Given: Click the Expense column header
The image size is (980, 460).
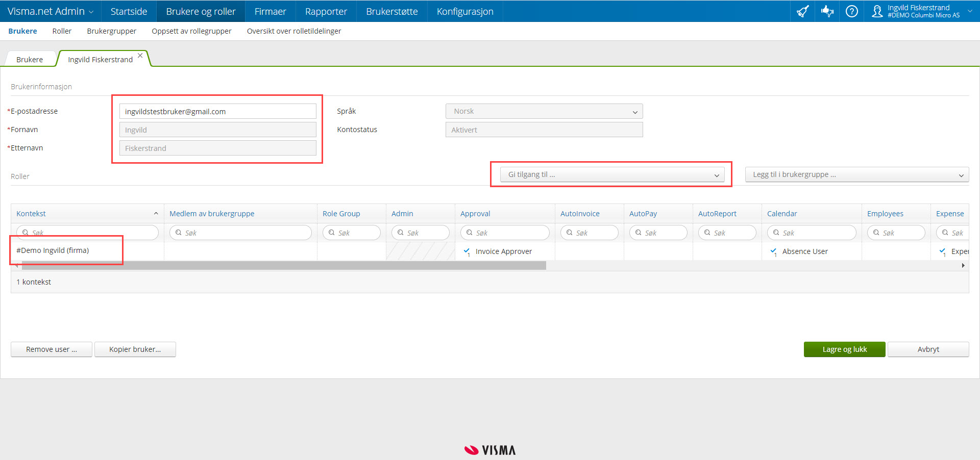Looking at the screenshot, I should (x=950, y=214).
